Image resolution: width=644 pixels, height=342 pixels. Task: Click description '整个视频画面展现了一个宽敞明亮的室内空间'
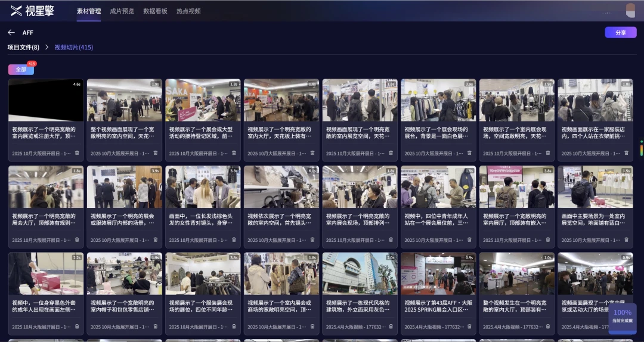click(x=122, y=132)
